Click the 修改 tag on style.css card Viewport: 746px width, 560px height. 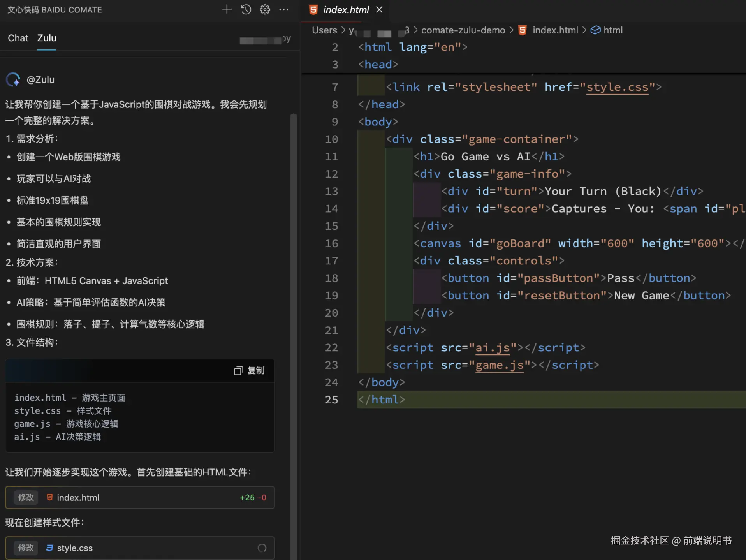pos(26,548)
